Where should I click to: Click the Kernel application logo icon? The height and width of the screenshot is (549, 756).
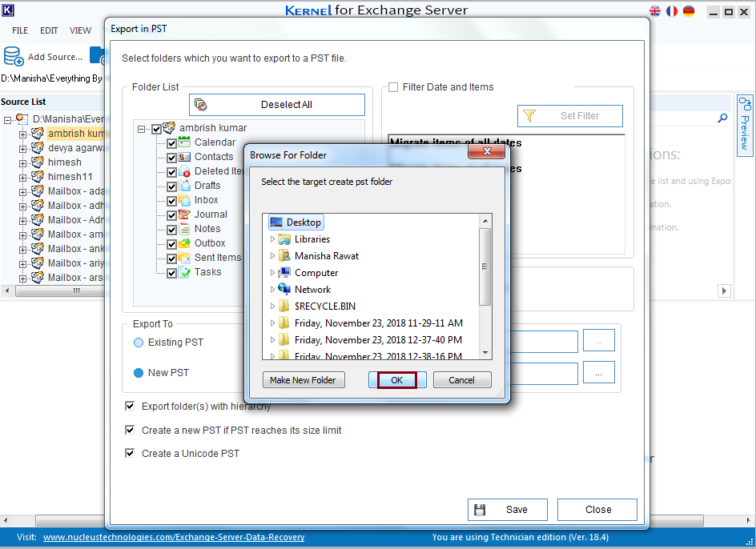click(8, 10)
